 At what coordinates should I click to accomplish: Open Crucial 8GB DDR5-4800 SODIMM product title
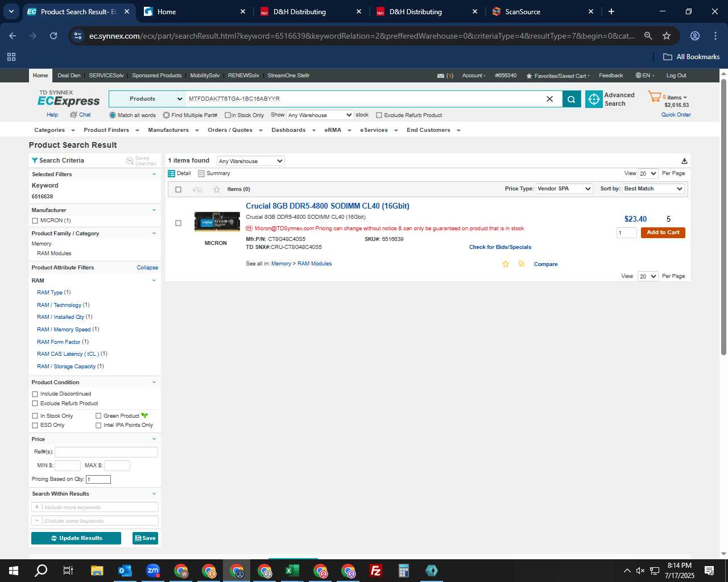coord(328,206)
